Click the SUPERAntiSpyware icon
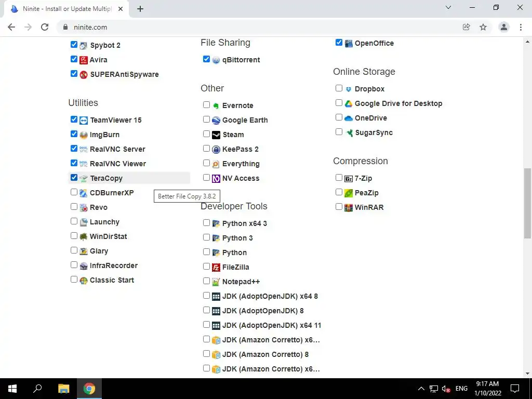This screenshot has width=532, height=399. click(84, 75)
